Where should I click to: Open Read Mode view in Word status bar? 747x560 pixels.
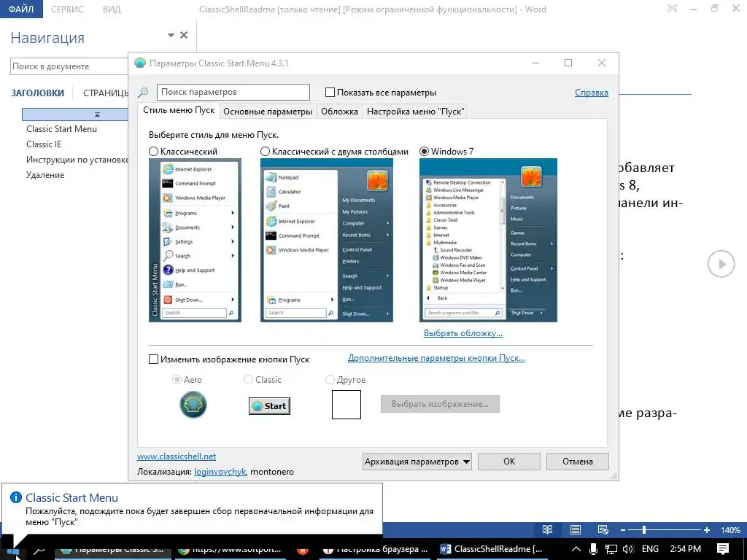pyautogui.click(x=547, y=529)
